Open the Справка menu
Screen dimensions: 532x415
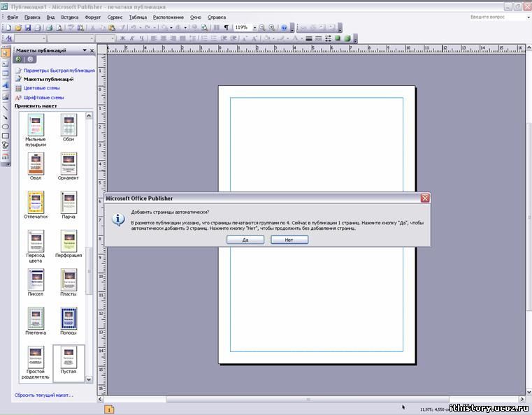(x=217, y=17)
